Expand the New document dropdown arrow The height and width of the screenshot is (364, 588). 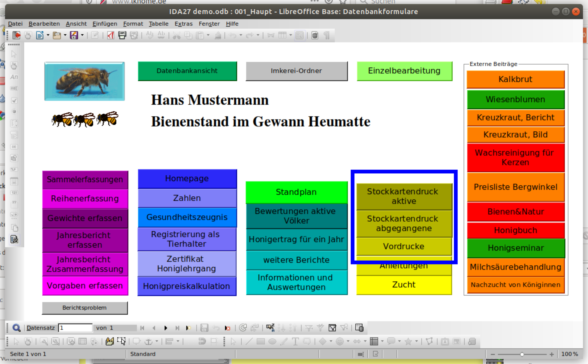(x=48, y=35)
